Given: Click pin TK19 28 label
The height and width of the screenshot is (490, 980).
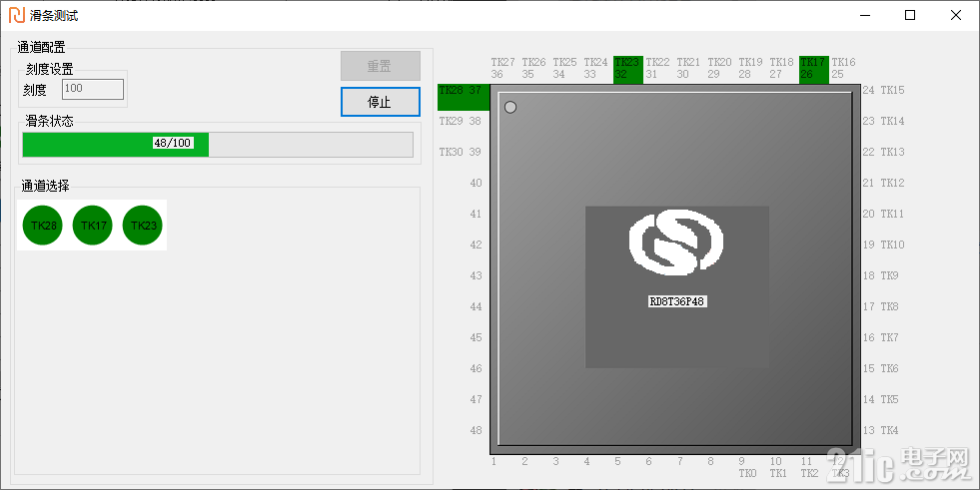Looking at the screenshot, I should pyautogui.click(x=750, y=68).
